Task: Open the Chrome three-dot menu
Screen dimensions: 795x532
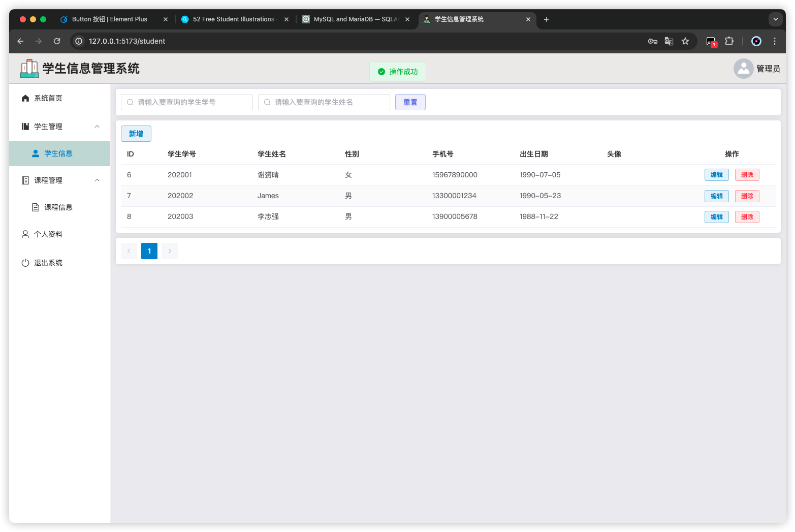Action: tap(775, 41)
